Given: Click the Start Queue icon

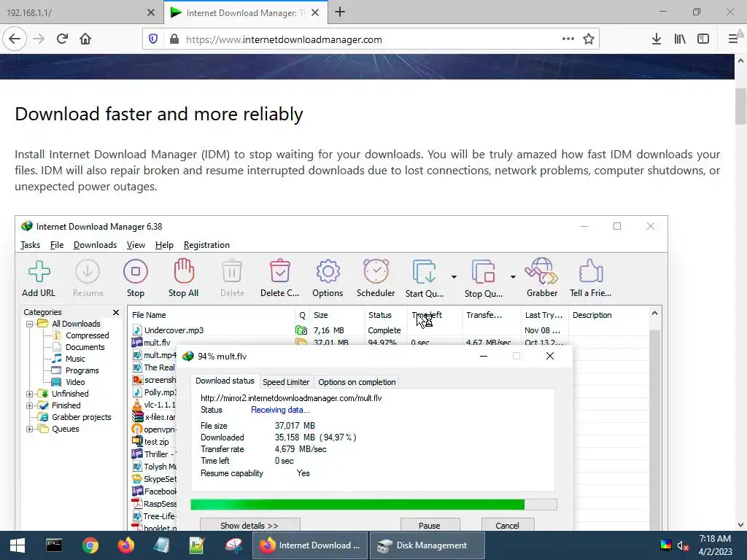Looking at the screenshot, I should [x=424, y=272].
